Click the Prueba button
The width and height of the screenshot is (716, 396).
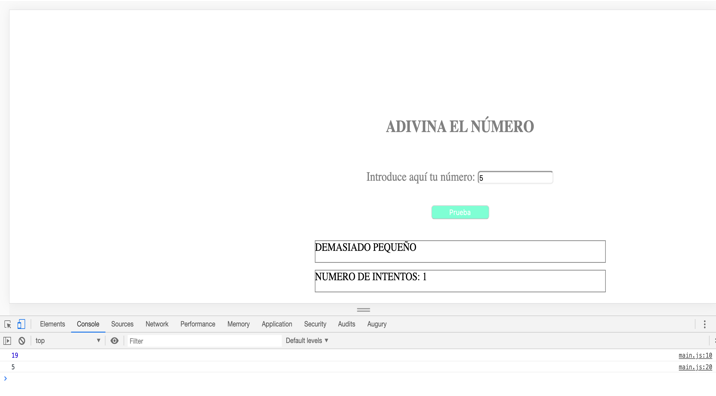460,212
